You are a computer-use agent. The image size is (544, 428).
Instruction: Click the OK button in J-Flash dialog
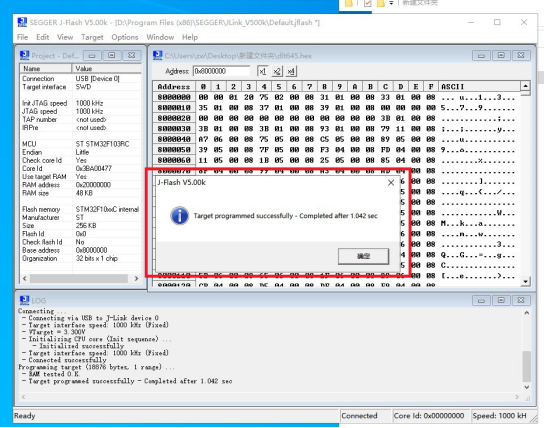[363, 256]
